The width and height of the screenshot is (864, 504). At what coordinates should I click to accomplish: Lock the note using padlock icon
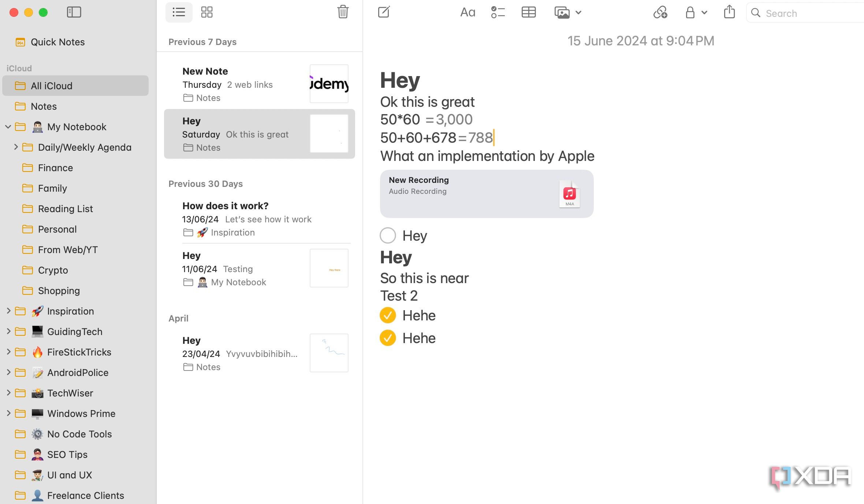(690, 12)
